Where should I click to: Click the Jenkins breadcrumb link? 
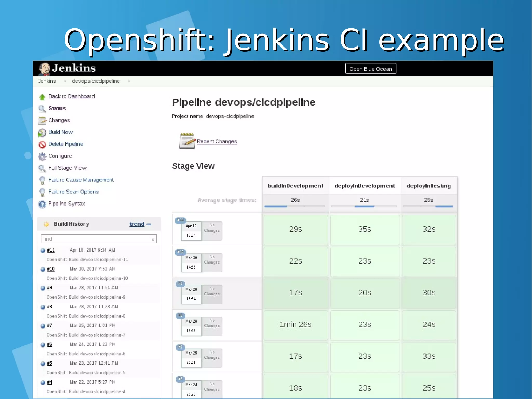47,81
